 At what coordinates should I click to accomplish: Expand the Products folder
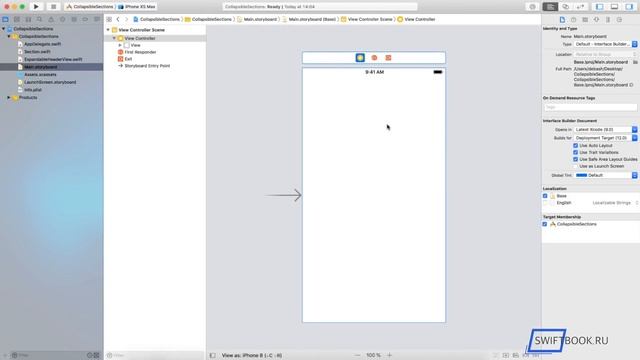tap(9, 98)
